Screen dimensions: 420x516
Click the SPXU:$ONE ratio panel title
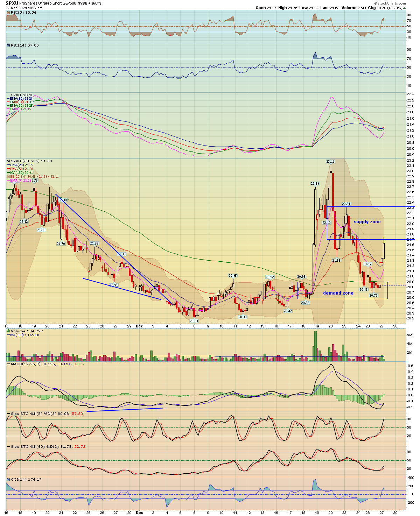(22, 95)
